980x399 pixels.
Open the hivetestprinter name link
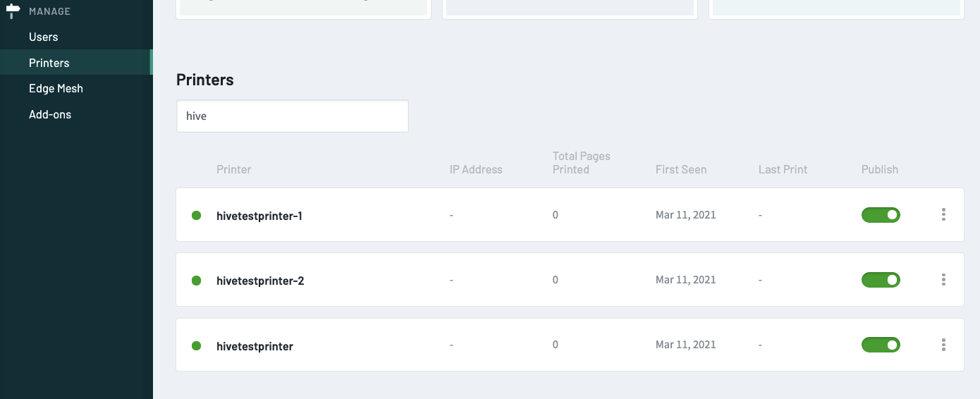point(255,346)
